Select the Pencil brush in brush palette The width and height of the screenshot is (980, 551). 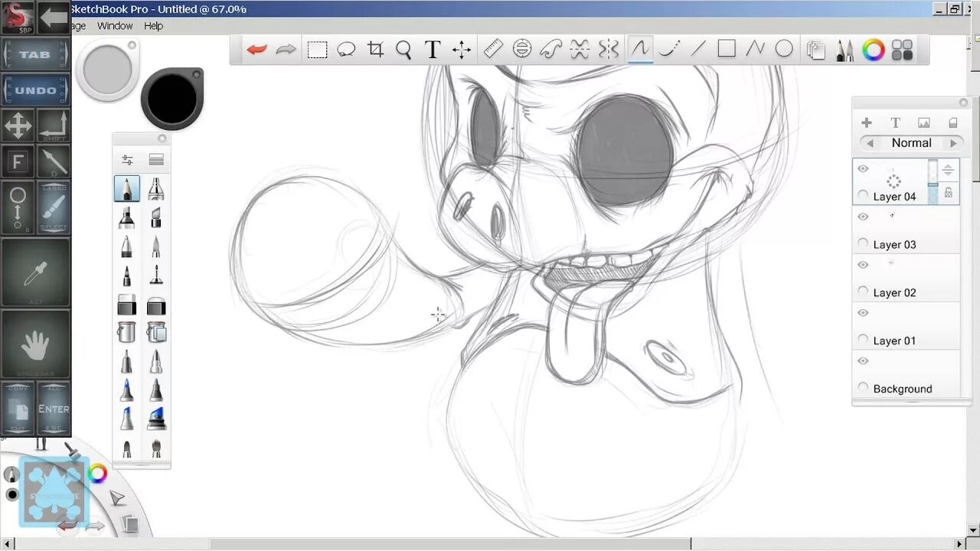126,188
